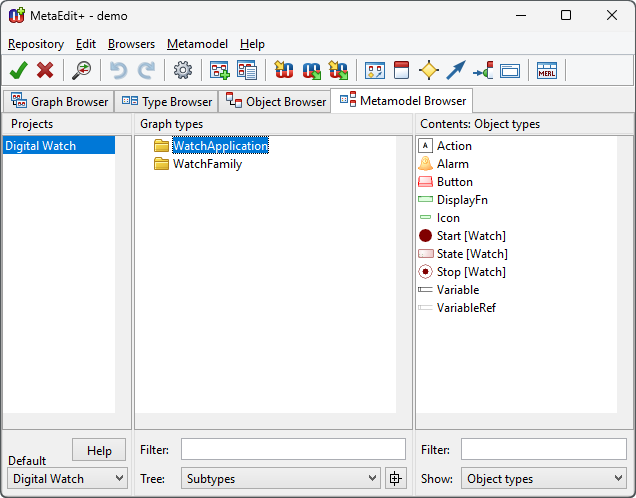Click the Graph types Filter field
Image resolution: width=636 pixels, height=498 pixels.
tap(293, 449)
